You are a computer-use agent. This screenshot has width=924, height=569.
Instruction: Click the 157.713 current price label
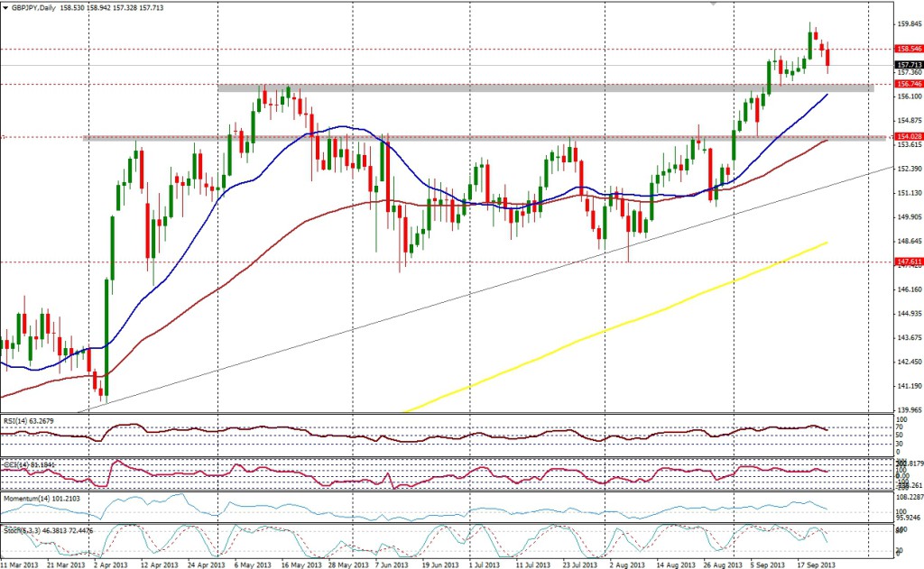pos(908,65)
